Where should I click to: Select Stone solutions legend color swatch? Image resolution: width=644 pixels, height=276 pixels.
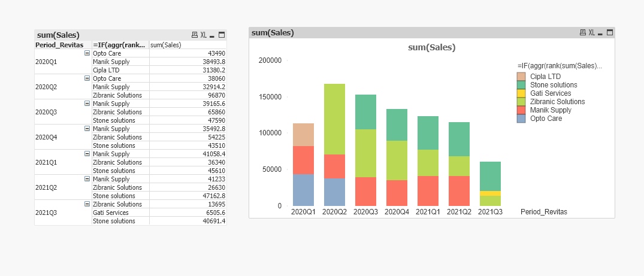tap(521, 85)
